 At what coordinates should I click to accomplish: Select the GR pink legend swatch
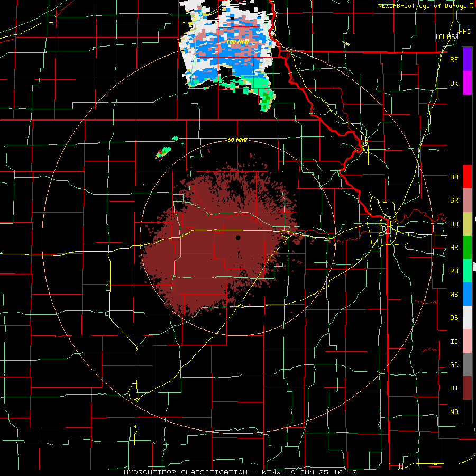coord(467,200)
